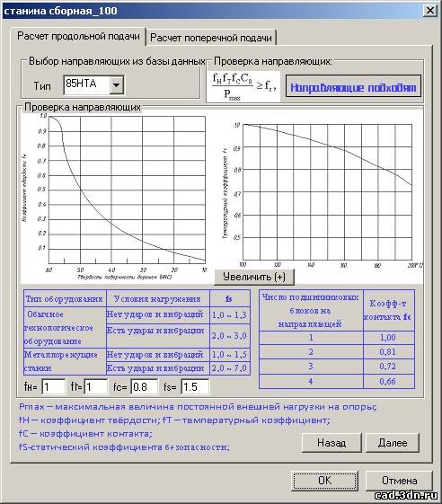This screenshot has width=442, height=504.
Task: Click the fs input field
Action: 195,386
